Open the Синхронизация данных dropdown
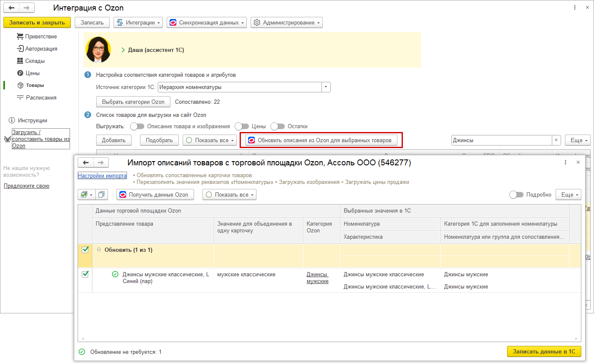Screen dimensions: 594x364 (207, 22)
